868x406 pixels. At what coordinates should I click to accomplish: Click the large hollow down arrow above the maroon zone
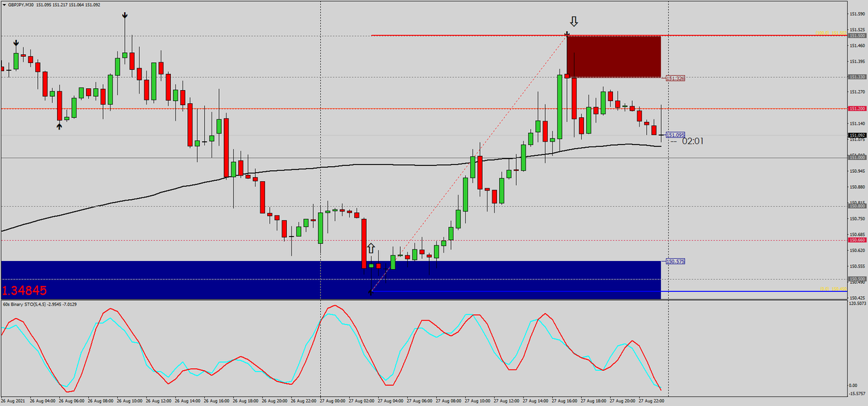574,22
